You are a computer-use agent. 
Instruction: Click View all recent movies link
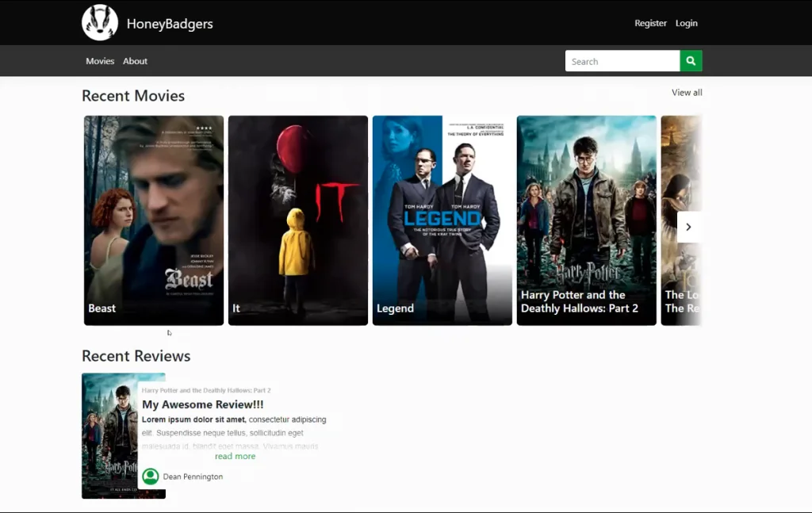687,93
